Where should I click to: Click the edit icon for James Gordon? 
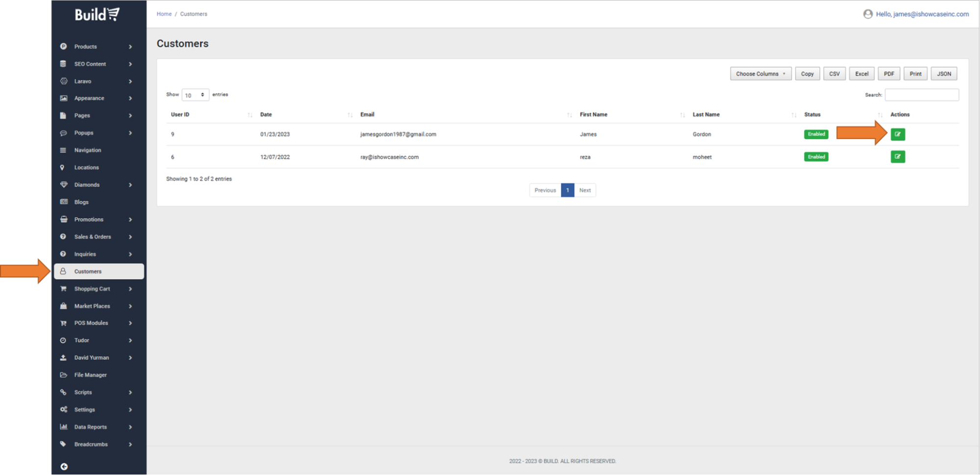coord(897,134)
